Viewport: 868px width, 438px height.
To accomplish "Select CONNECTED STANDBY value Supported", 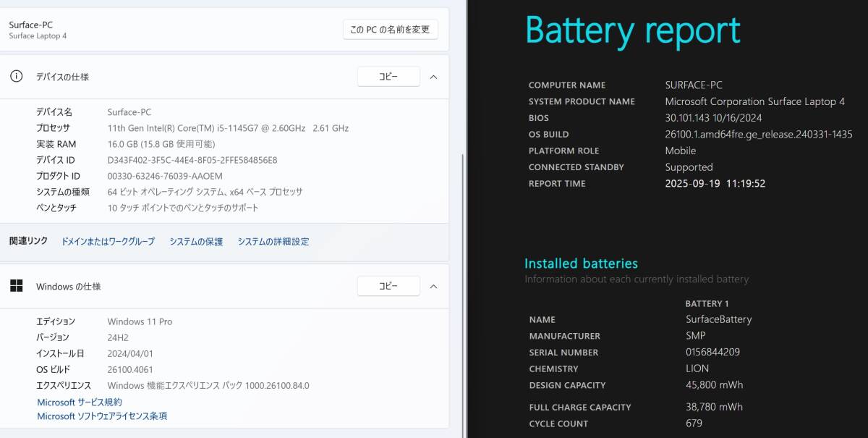I will pyautogui.click(x=689, y=167).
